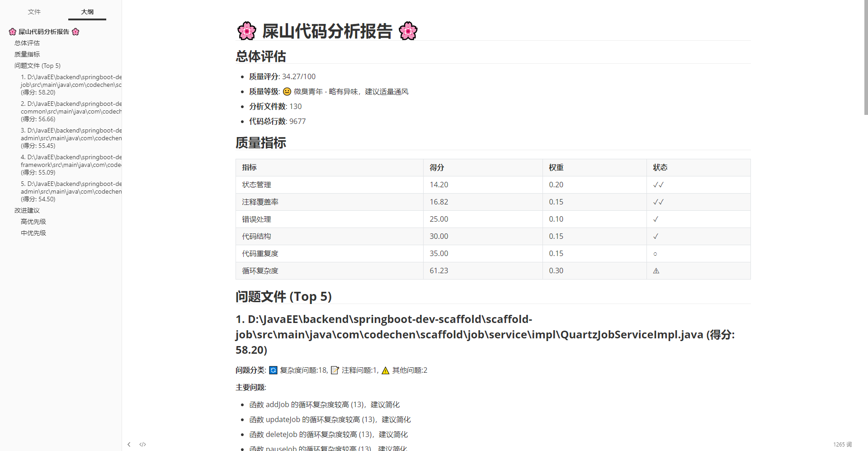Click the memo icon before 注释问题
This screenshot has height=451, width=868.
335,370
